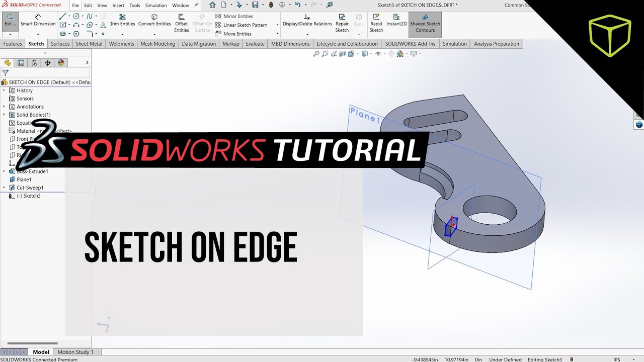
Task: Open Display/Delete Relations
Action: pos(307,20)
